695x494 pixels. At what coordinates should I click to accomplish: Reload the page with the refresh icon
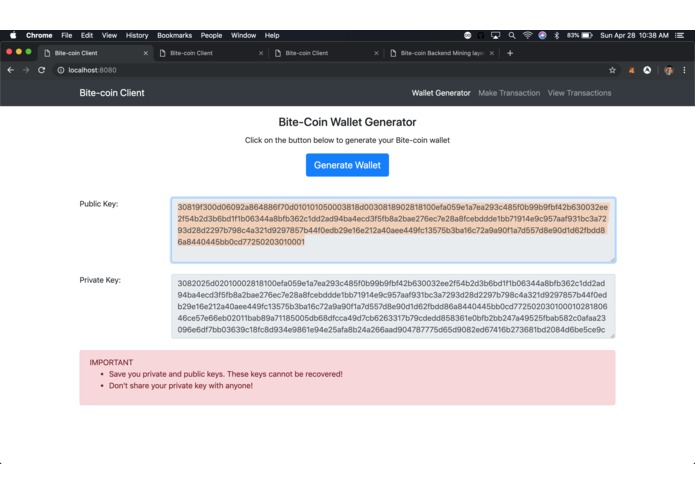(x=41, y=70)
